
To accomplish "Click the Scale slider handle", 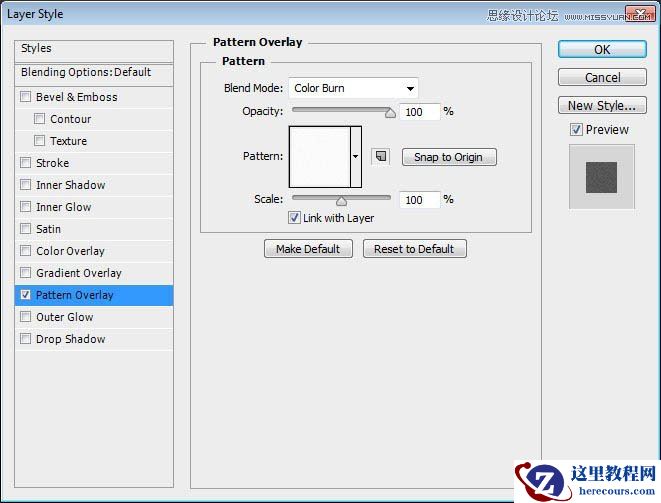I will pos(341,201).
